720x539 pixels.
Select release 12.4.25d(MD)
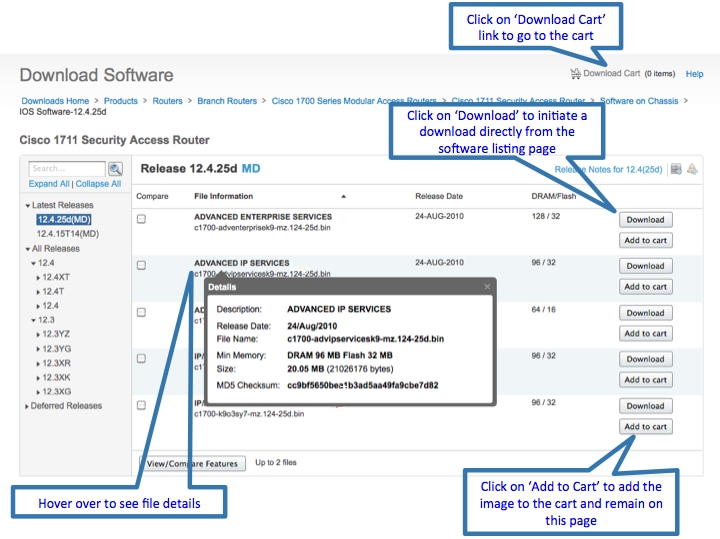[x=64, y=219]
